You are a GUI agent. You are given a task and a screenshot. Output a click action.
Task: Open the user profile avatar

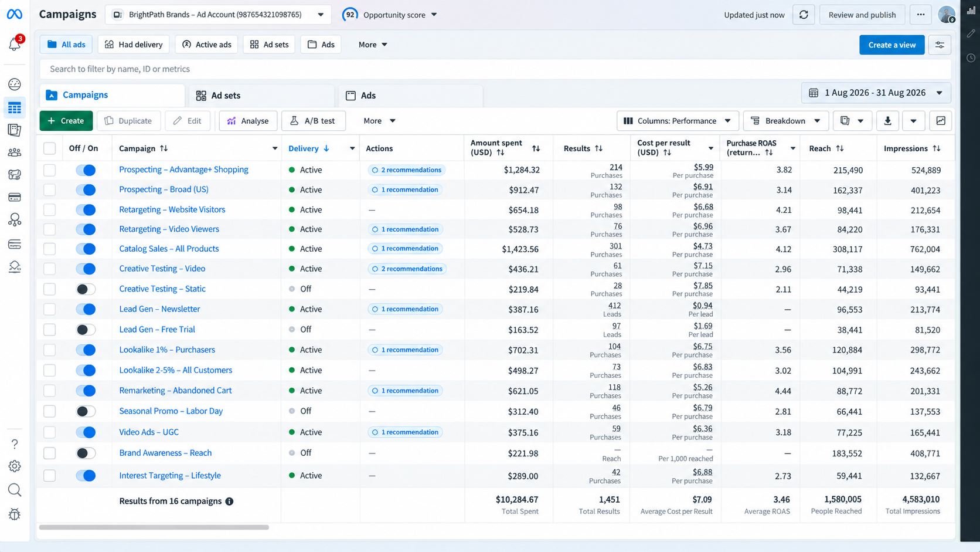click(947, 15)
